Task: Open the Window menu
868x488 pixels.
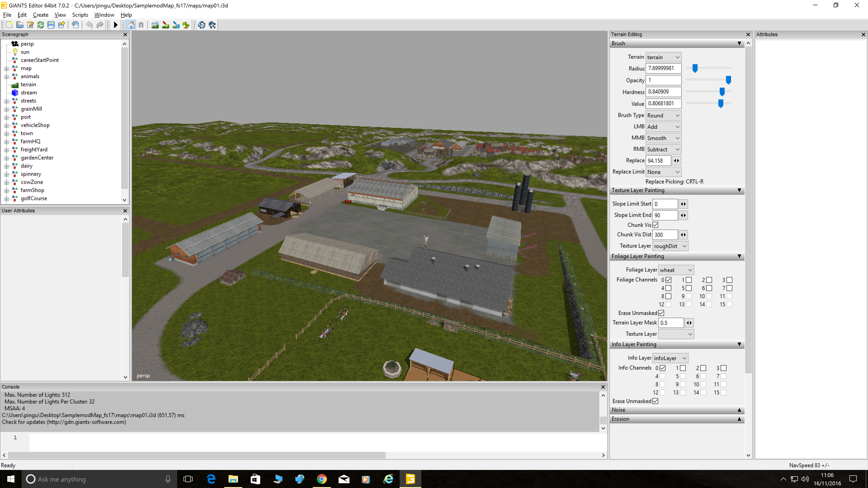Action: tap(104, 15)
